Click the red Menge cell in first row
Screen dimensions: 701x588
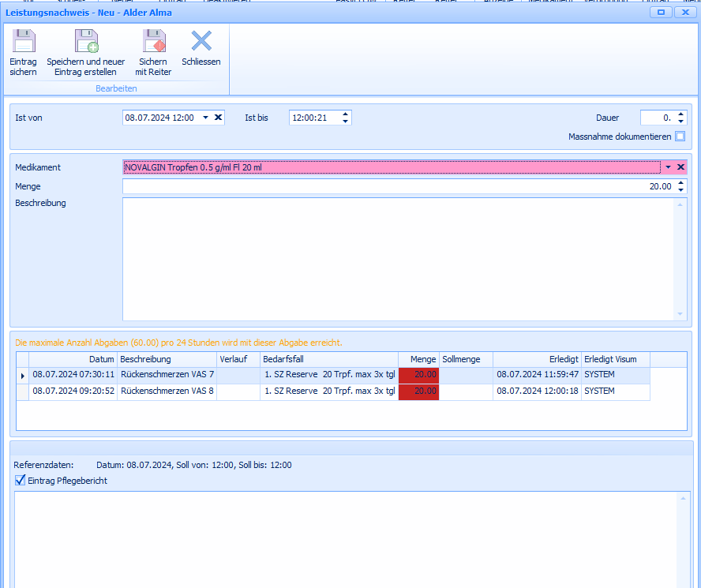(x=418, y=375)
